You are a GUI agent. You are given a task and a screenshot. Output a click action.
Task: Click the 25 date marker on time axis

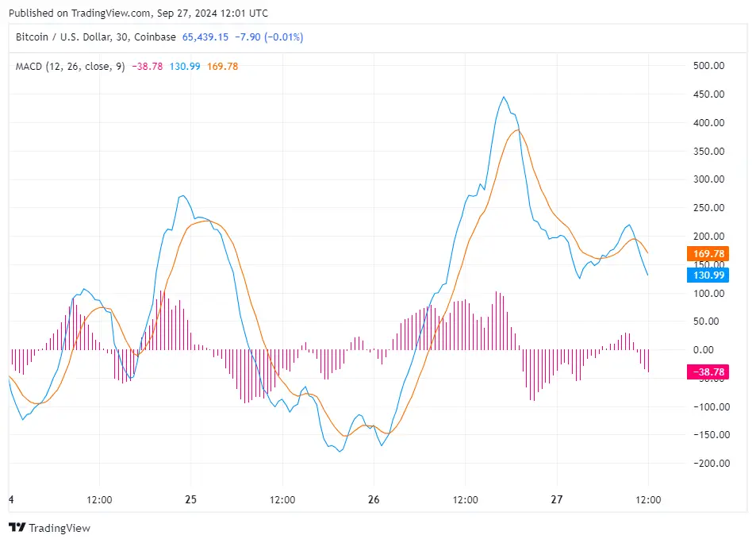click(x=191, y=500)
